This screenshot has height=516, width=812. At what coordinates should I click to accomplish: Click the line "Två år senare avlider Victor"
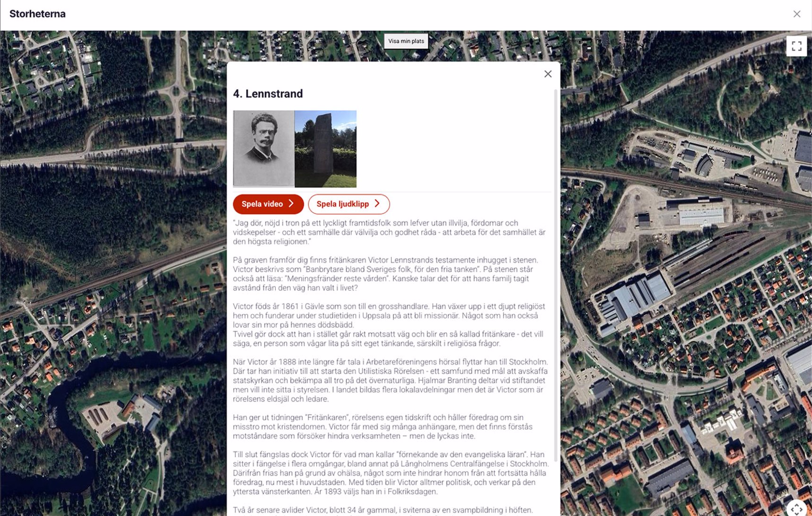(x=383, y=510)
